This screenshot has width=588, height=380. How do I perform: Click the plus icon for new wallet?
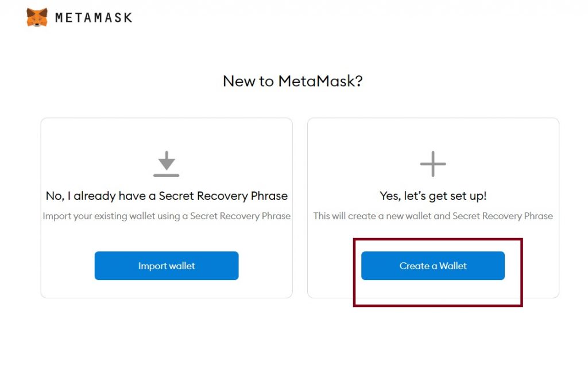[x=433, y=164]
